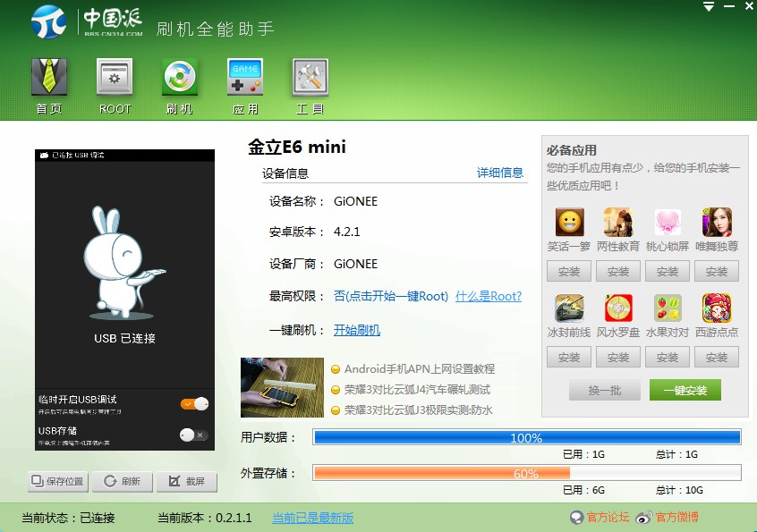This screenshot has height=532, width=757.
Task: Install 水果对对 with its 安装 button
Action: click(668, 358)
